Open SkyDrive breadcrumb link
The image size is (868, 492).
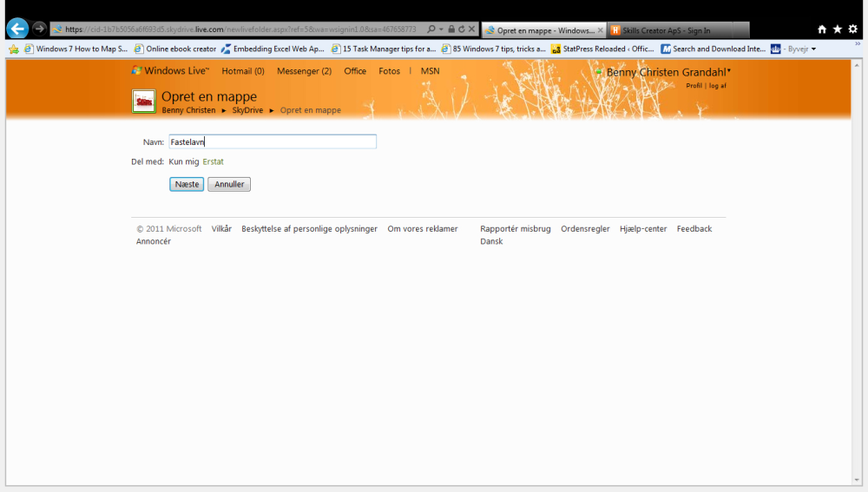(x=247, y=110)
